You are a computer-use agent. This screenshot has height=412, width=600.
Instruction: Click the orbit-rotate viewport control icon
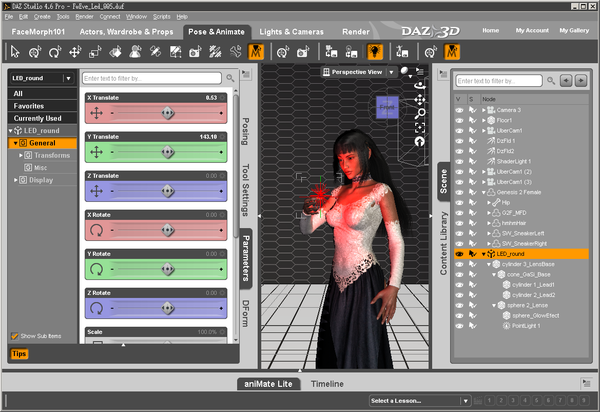point(420,85)
